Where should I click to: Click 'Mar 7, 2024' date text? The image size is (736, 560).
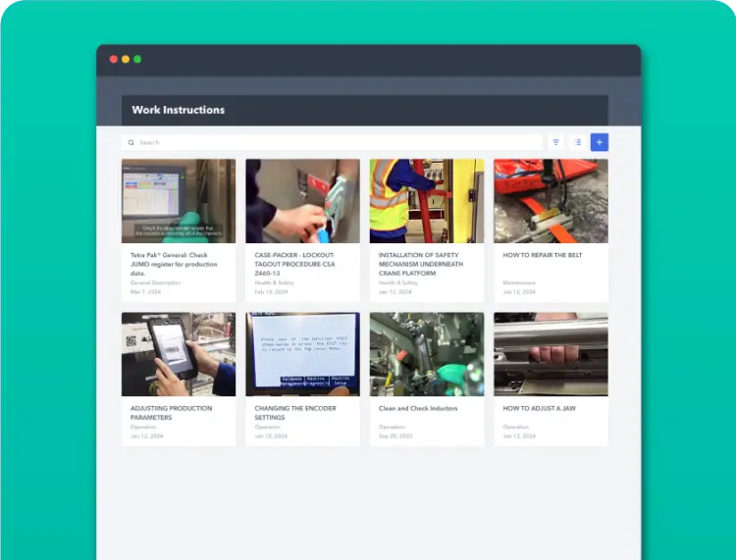[145, 291]
